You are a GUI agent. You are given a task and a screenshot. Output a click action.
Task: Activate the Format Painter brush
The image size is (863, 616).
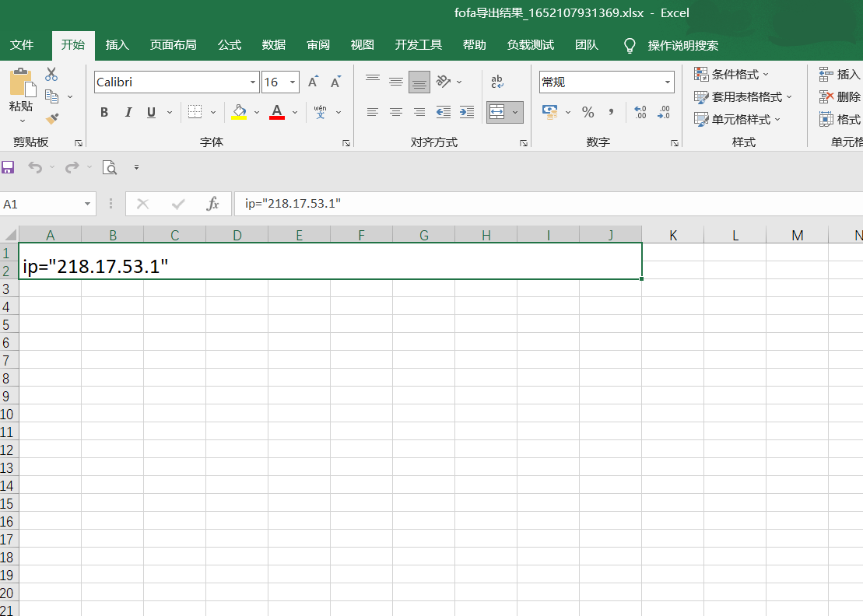coord(52,118)
